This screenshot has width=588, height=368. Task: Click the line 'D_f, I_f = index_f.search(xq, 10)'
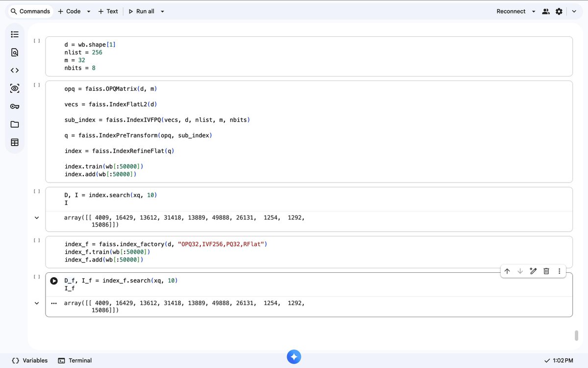[121, 281]
